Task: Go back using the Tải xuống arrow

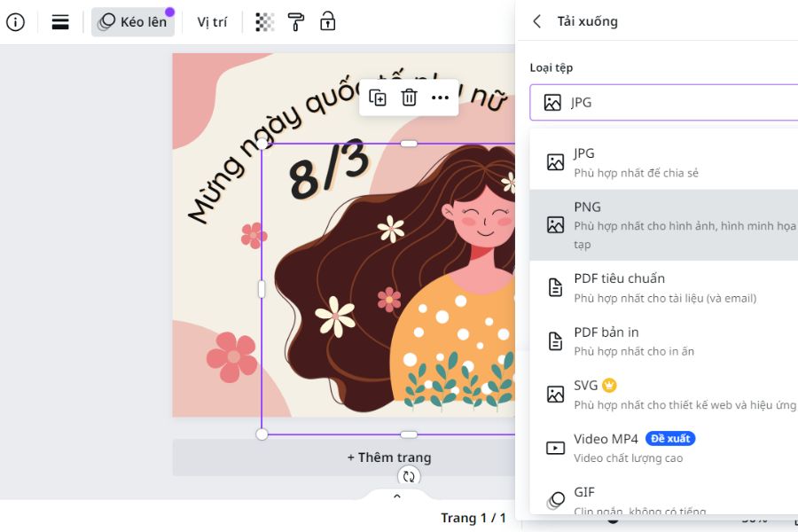Action: pyautogui.click(x=536, y=21)
